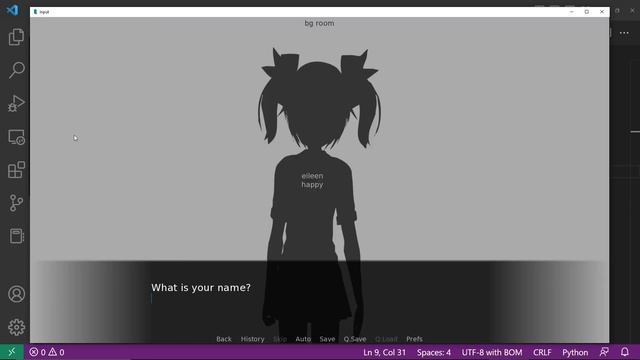Toggle Skip in the game quick menu

pyautogui.click(x=280, y=339)
